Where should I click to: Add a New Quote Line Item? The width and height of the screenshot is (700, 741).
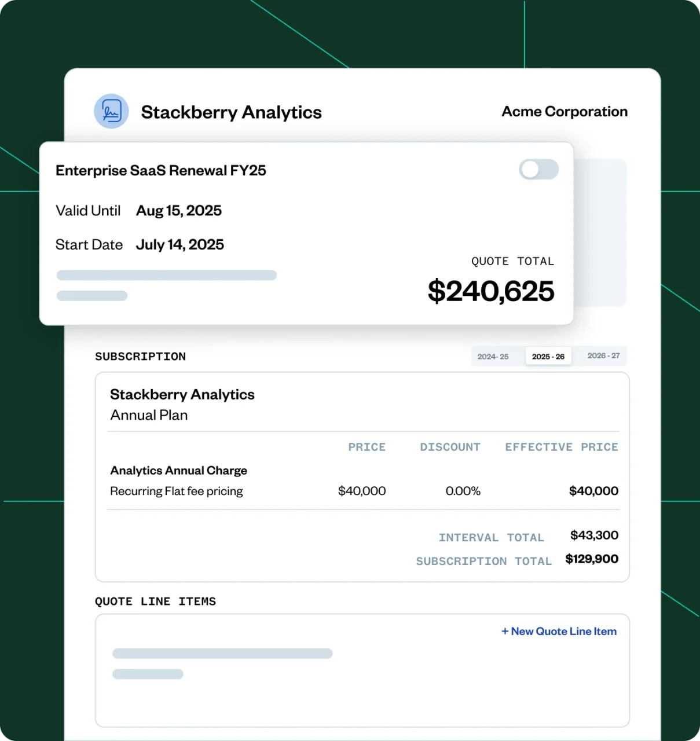pos(558,631)
